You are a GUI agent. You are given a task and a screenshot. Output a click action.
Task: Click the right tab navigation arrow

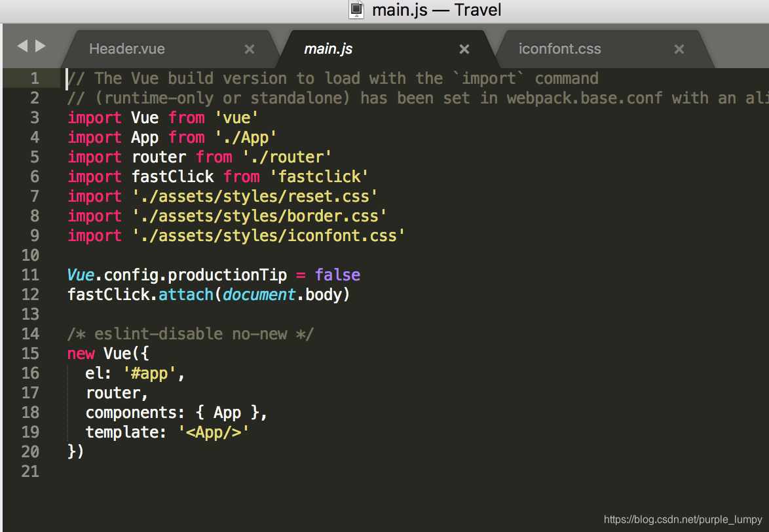click(x=41, y=46)
